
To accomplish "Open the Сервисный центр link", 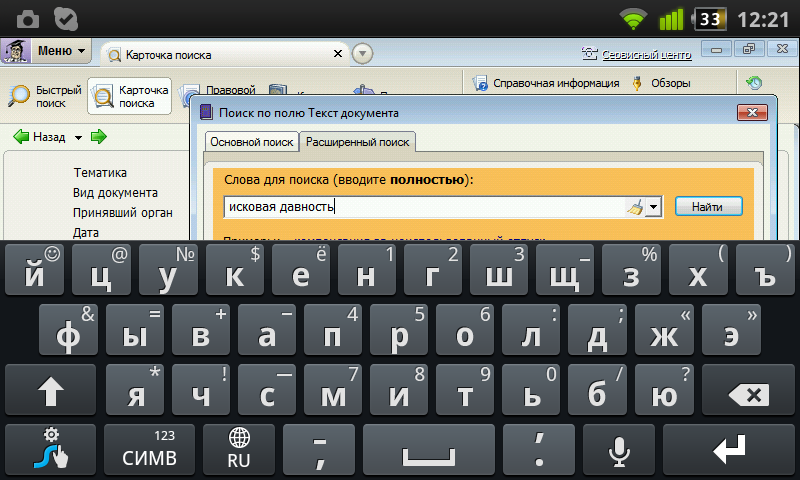I will point(646,55).
